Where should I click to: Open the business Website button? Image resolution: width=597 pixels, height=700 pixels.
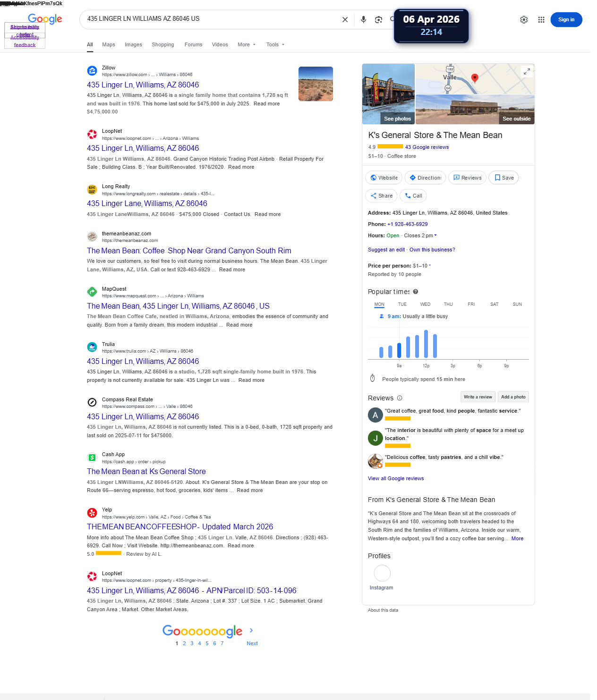click(384, 178)
